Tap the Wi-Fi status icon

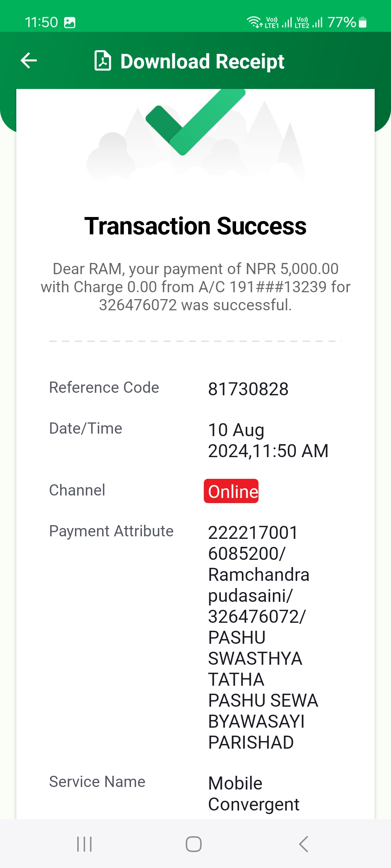coord(255,22)
